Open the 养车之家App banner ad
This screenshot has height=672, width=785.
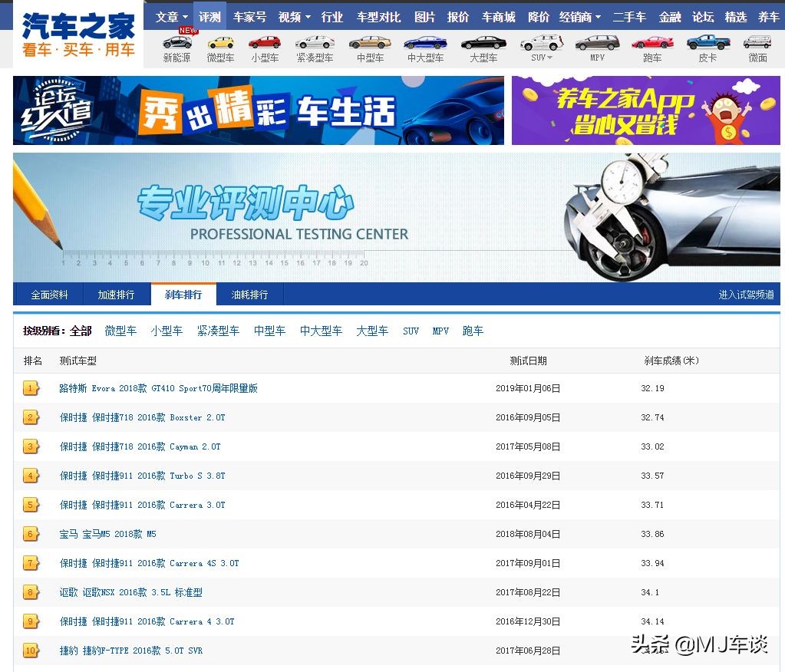coord(646,110)
